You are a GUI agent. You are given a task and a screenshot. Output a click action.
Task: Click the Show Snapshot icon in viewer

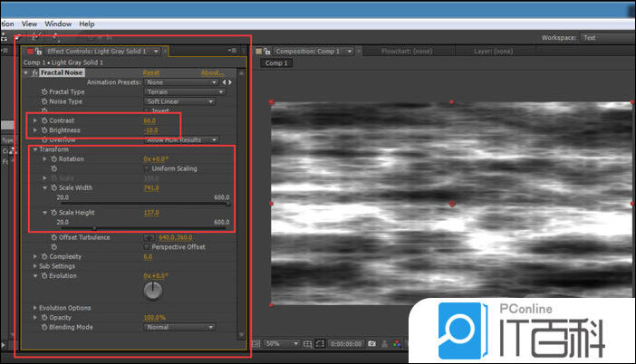point(384,344)
